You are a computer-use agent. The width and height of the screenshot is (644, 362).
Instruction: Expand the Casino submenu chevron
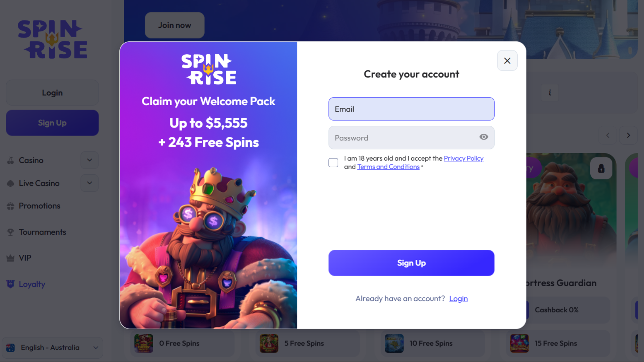90,160
